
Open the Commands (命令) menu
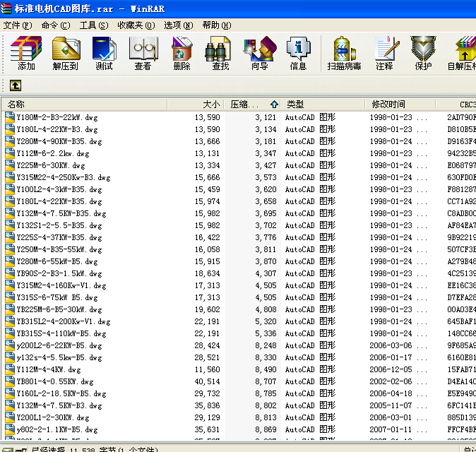tap(56, 25)
